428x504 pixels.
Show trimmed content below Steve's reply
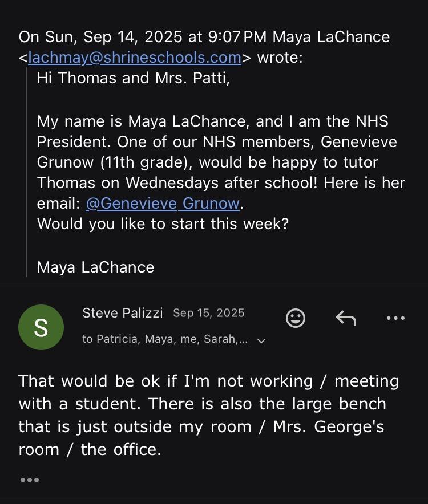pos(29,480)
